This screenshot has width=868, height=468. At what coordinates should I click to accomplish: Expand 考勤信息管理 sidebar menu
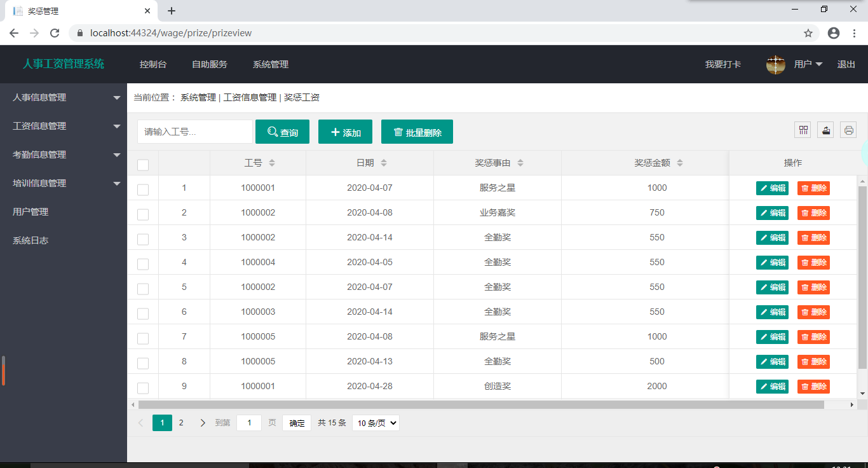(64, 155)
